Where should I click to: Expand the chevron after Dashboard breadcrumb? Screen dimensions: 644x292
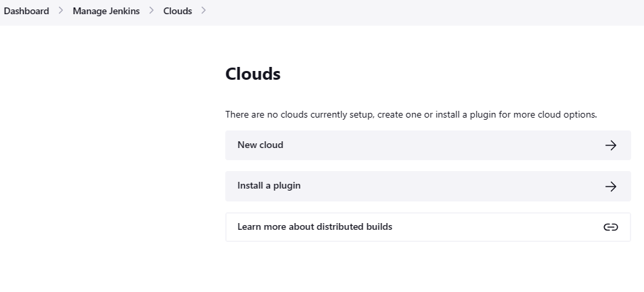tap(60, 11)
